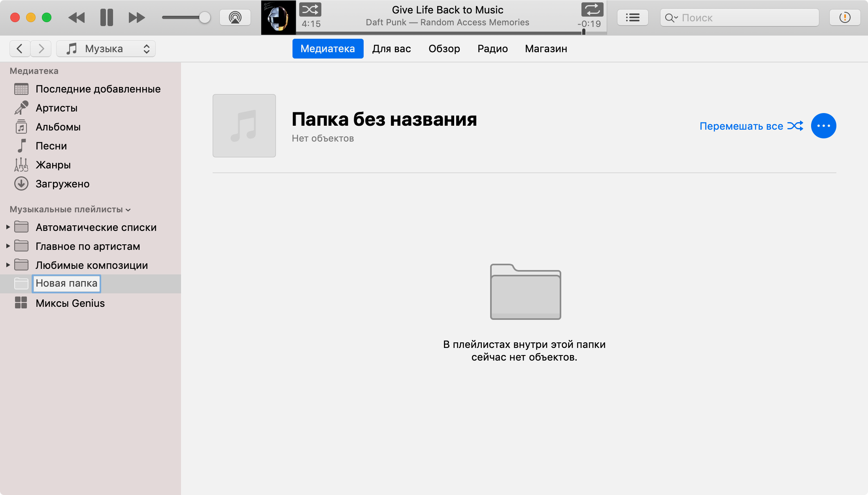Click the blue three-dots more button
Screen dimensions: 868x495
click(x=823, y=126)
